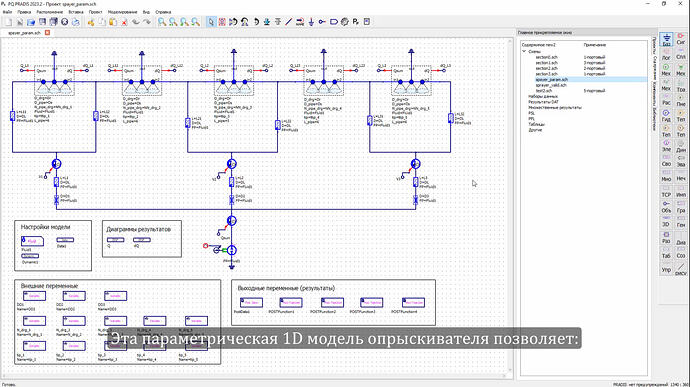Open the Вид menu

point(146,12)
